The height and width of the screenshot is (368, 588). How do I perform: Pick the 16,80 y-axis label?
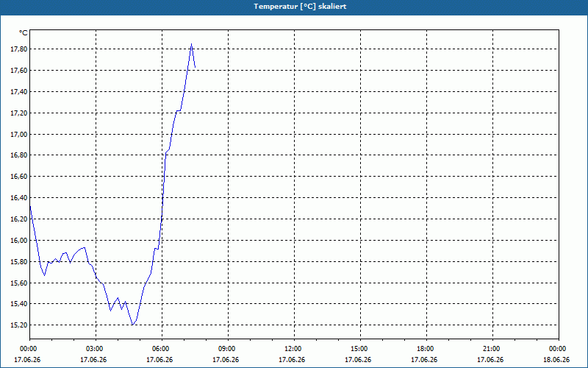click(18, 155)
